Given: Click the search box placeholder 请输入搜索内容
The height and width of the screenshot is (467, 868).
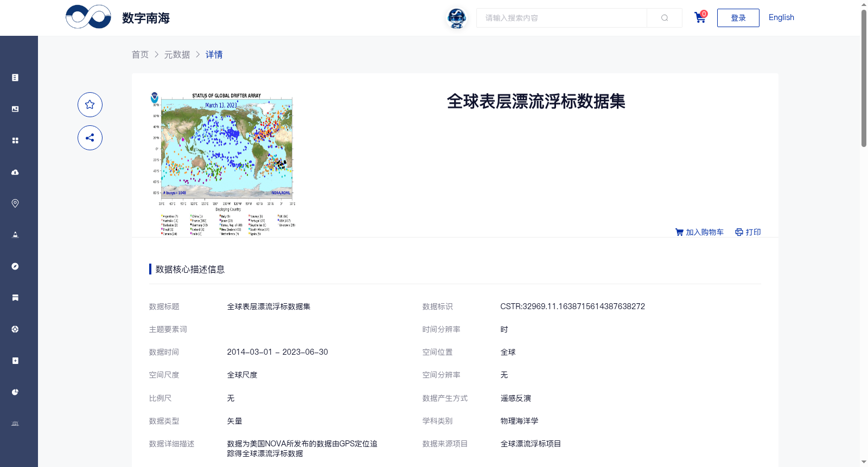Looking at the screenshot, I should 561,18.
